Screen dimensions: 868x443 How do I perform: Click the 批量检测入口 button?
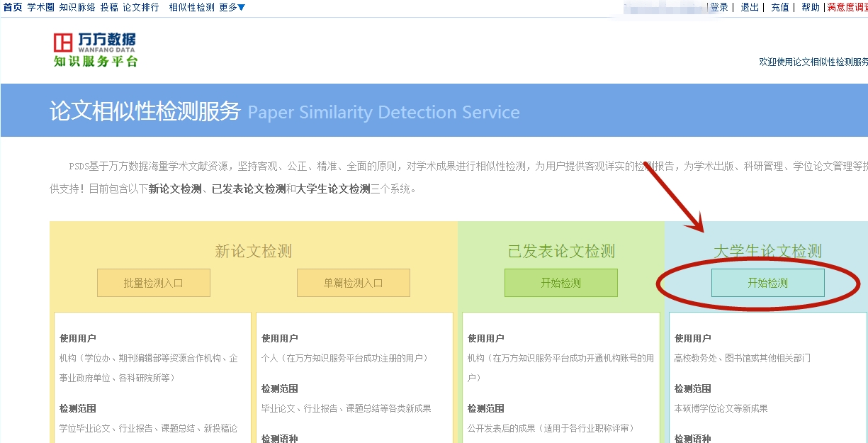click(x=154, y=283)
